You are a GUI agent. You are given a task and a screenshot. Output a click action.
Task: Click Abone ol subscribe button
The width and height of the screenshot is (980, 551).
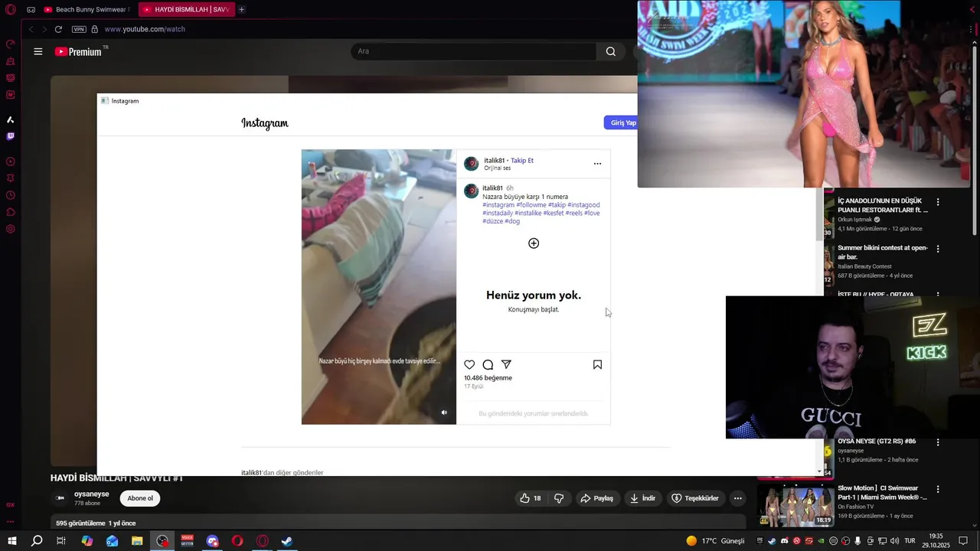(140, 498)
